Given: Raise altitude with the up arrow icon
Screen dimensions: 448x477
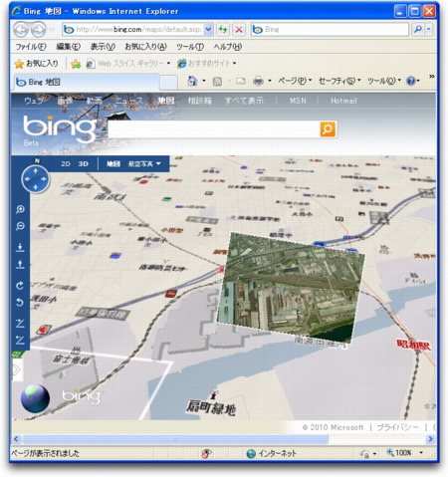Looking at the screenshot, I should click(x=20, y=264).
